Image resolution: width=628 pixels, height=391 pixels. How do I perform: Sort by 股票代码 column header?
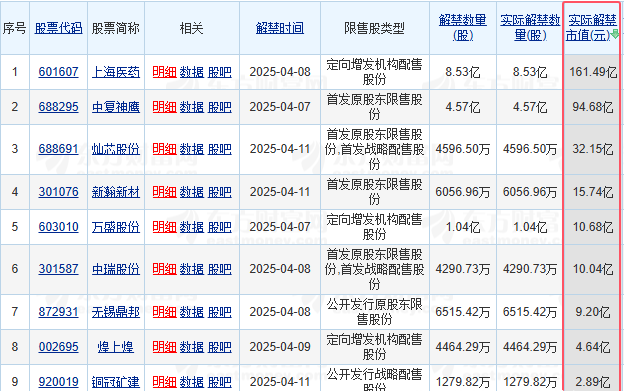58,28
